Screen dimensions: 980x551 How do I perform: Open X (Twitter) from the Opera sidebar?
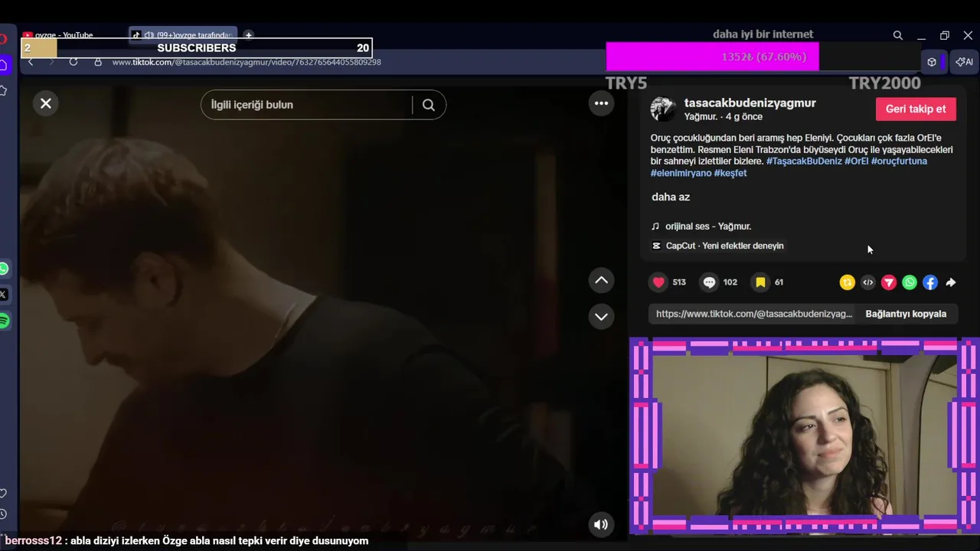pos(4,295)
